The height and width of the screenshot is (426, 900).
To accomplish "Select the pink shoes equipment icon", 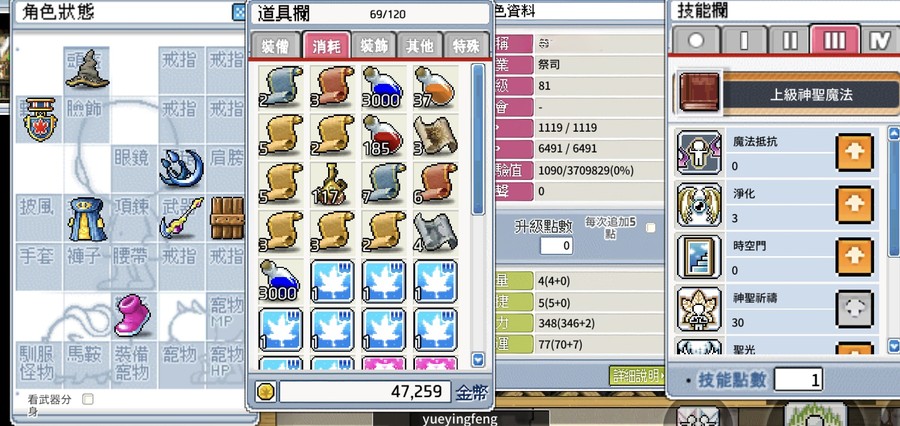I will pyautogui.click(x=133, y=315).
